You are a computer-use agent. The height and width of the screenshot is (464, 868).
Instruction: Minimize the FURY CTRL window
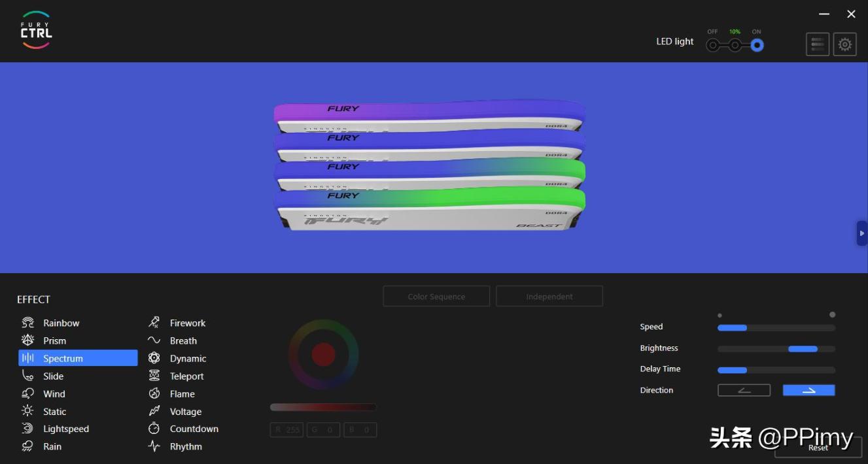[824, 14]
